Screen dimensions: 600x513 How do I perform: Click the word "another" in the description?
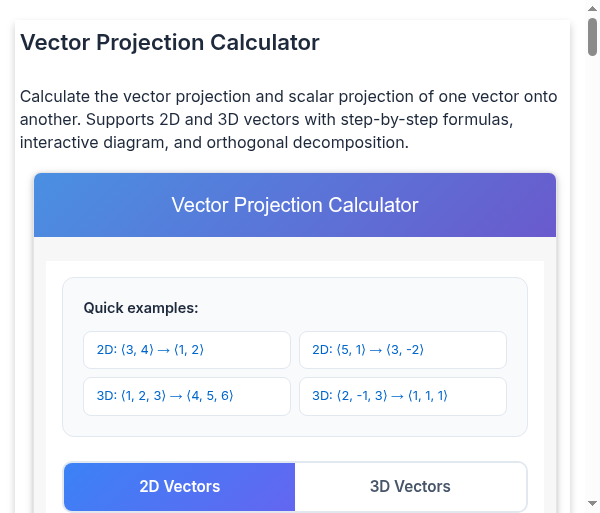tap(49, 120)
